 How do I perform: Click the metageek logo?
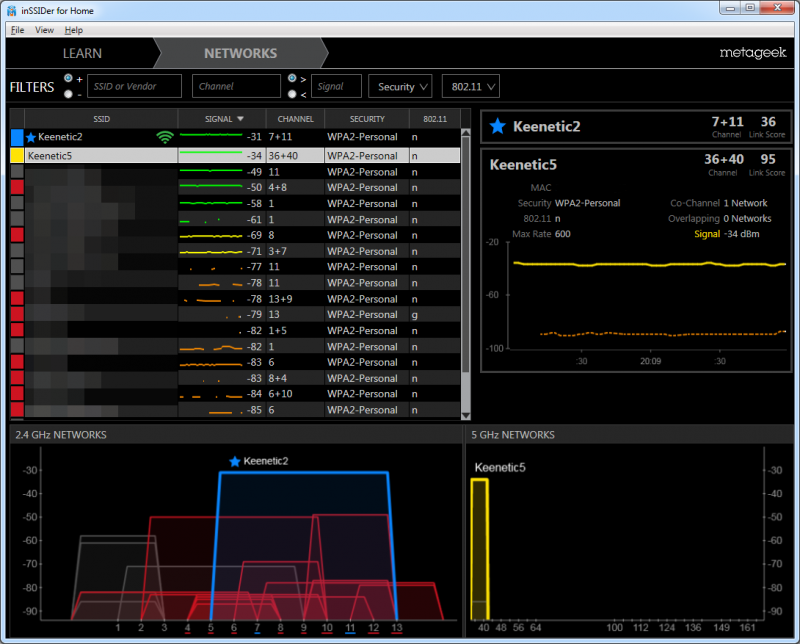point(751,52)
